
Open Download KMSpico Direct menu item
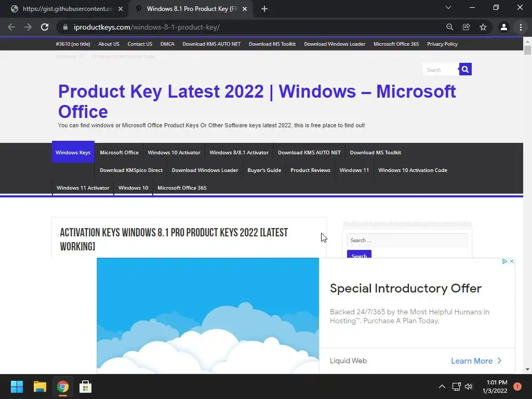pos(131,170)
